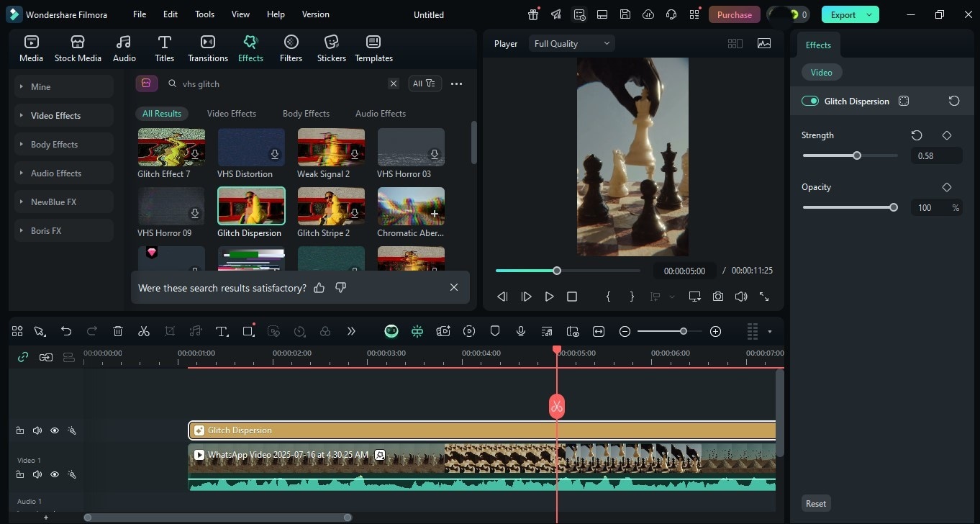The height and width of the screenshot is (524, 980).
Task: Add keyframe for Strength
Action: click(x=947, y=135)
